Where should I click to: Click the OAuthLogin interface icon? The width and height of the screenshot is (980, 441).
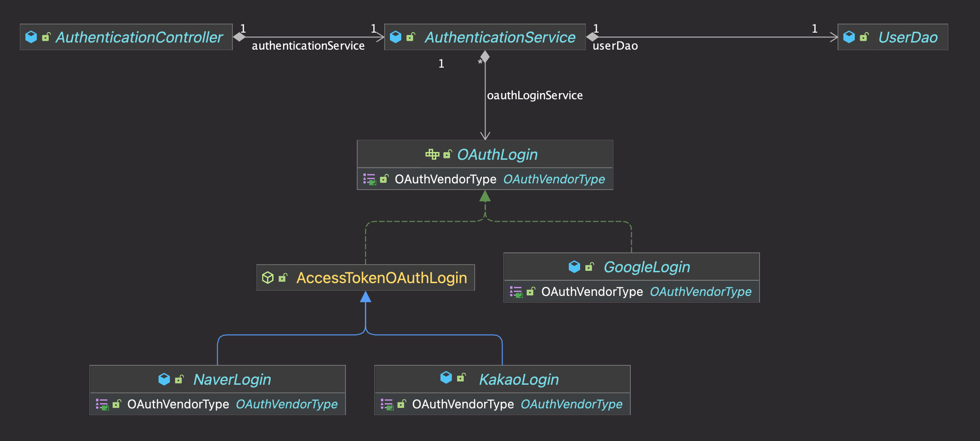point(432,154)
